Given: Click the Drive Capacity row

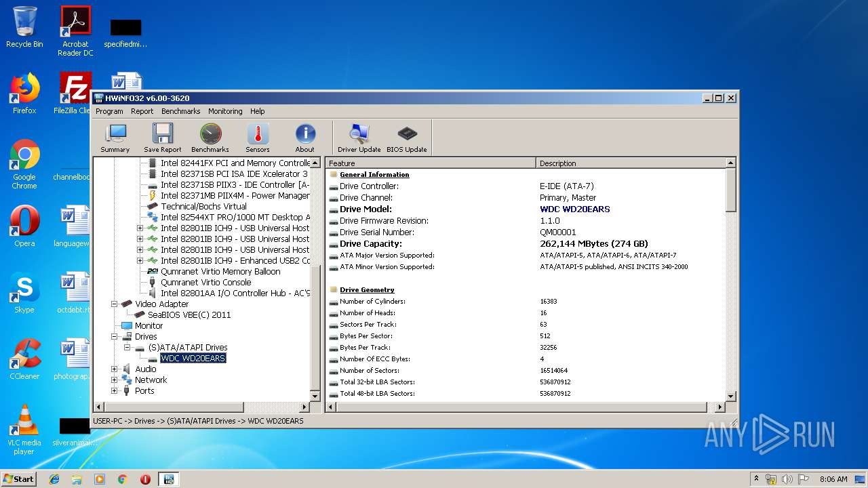Looking at the screenshot, I should coord(526,244).
